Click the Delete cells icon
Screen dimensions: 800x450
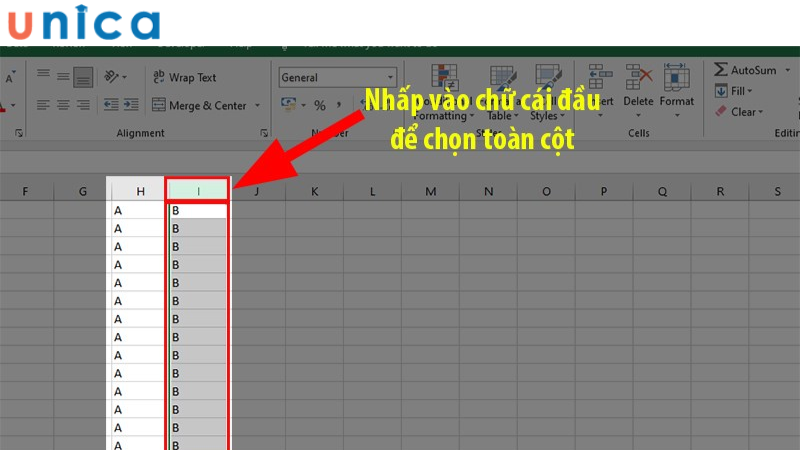638,77
